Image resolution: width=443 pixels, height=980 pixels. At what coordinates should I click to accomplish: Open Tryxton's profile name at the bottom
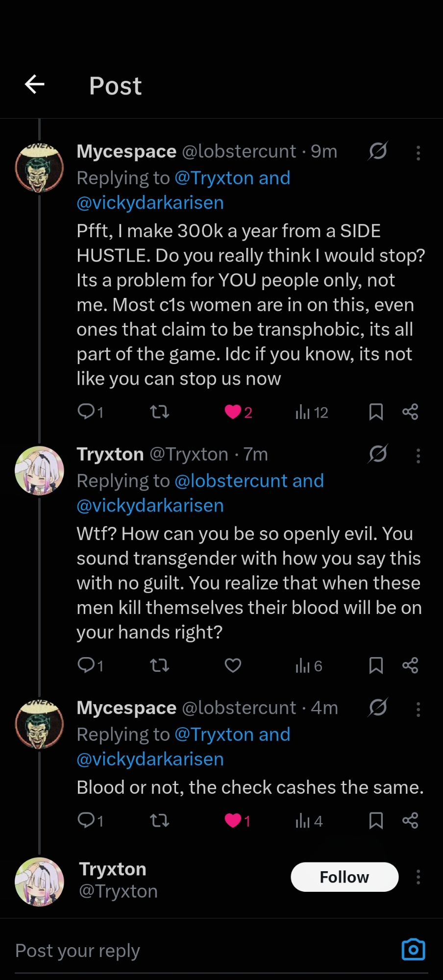coord(113,869)
